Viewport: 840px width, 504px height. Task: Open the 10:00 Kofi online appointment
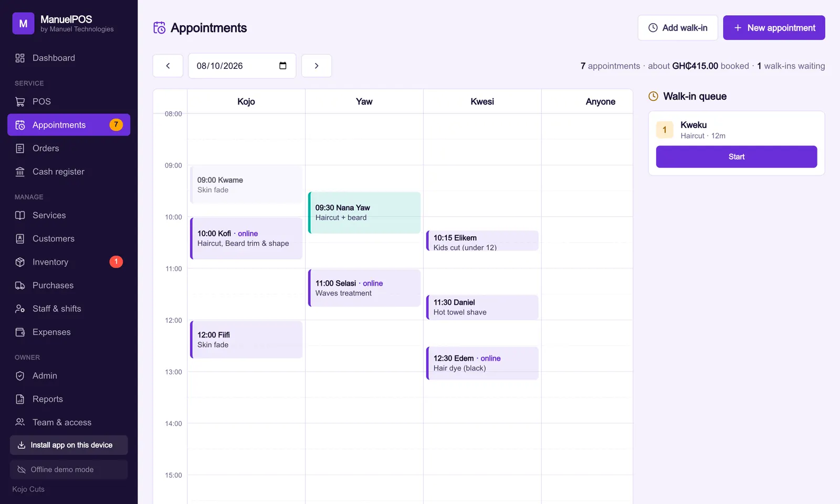pyautogui.click(x=246, y=238)
